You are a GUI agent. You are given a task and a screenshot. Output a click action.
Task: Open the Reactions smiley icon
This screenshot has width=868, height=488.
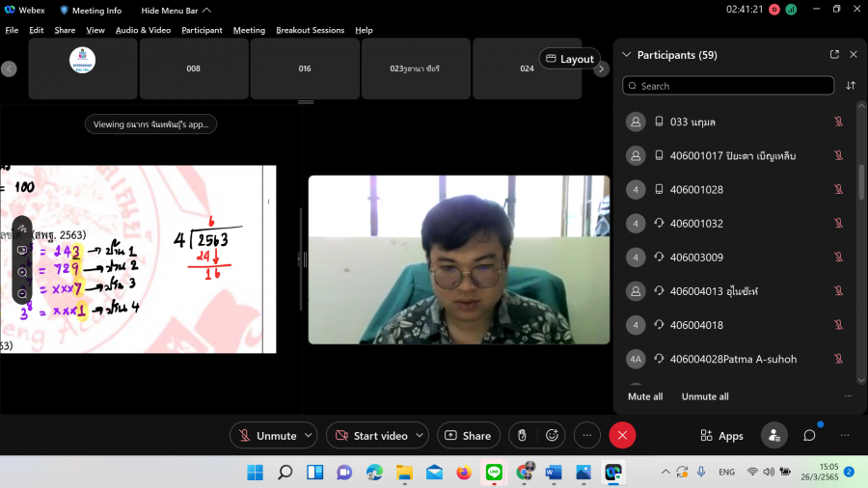coord(552,436)
